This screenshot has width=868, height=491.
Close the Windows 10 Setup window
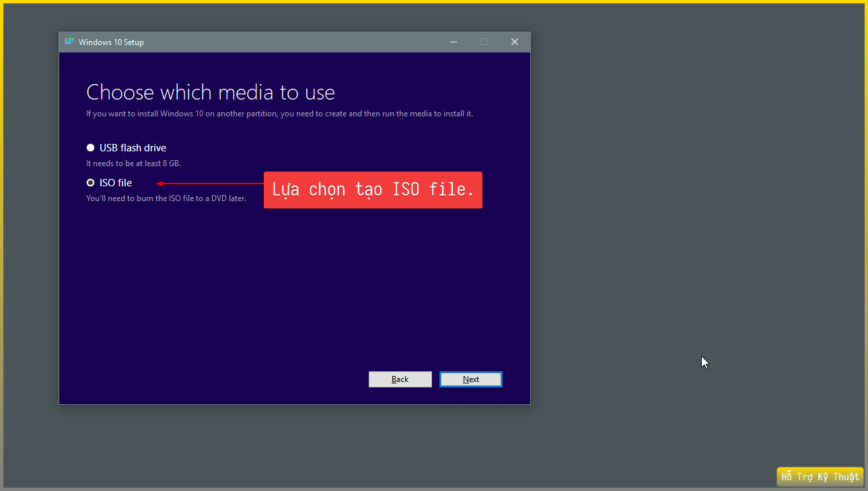(x=515, y=42)
